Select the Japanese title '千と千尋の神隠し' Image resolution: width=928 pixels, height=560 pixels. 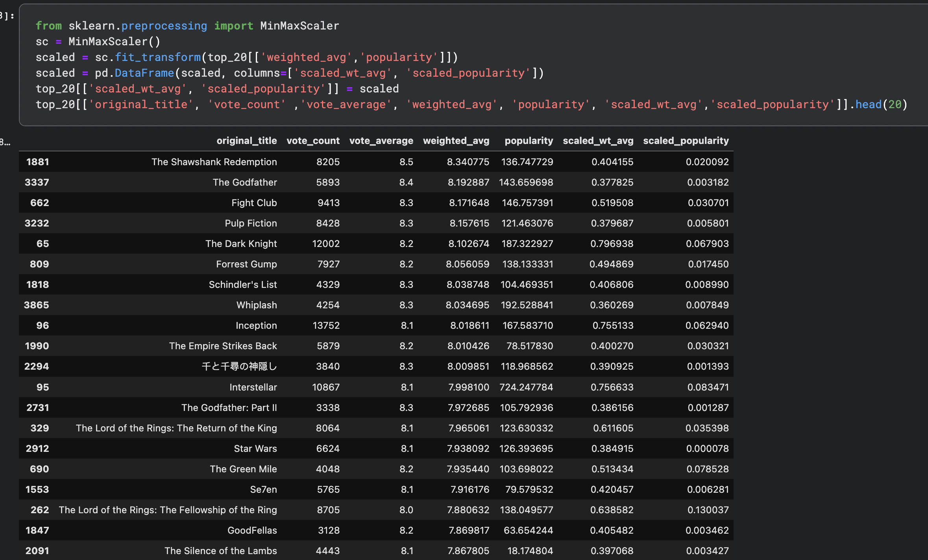coord(239,366)
